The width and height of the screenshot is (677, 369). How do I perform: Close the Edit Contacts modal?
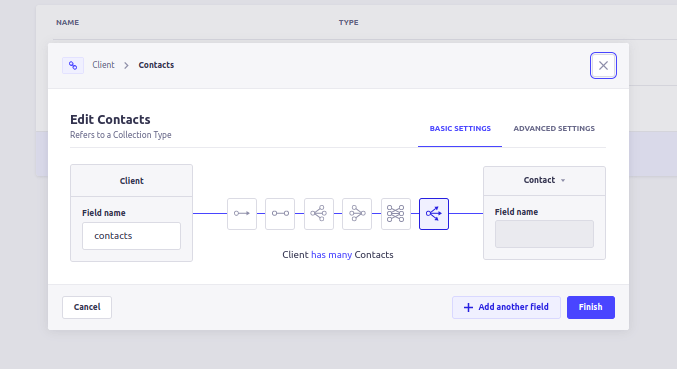tap(603, 66)
